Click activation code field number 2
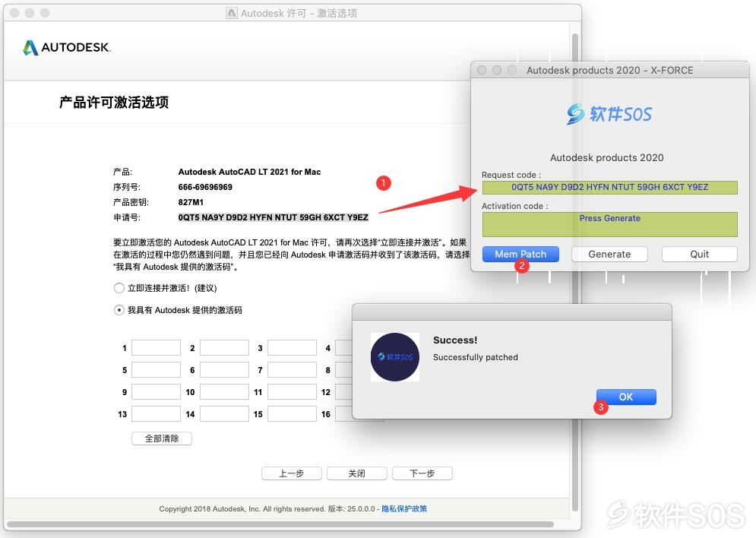Viewport: 756px width, 538px height. 224,347
